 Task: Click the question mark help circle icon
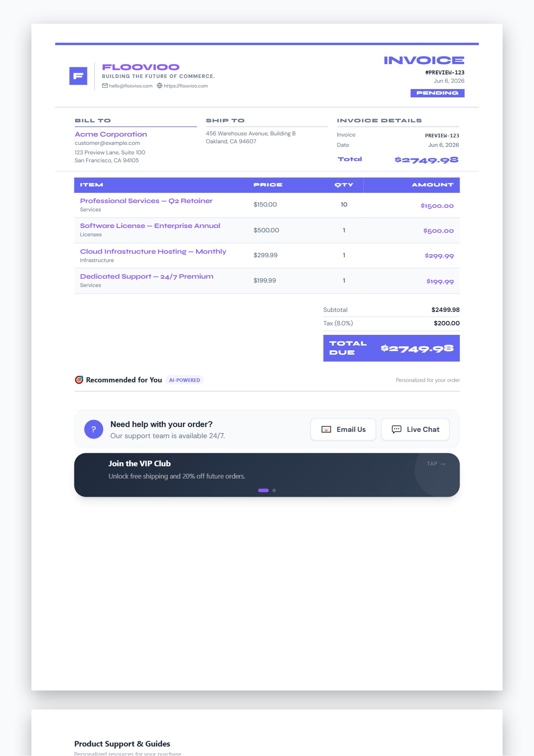click(x=94, y=429)
